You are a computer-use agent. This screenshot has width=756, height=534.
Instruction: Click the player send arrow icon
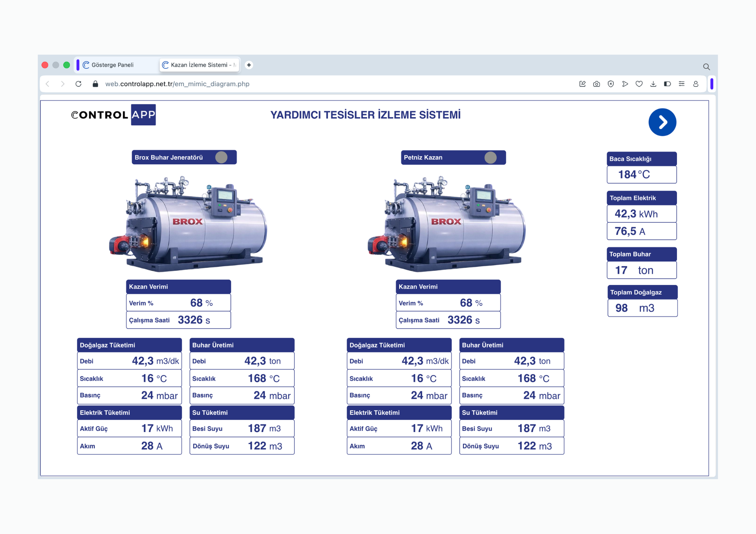625,84
